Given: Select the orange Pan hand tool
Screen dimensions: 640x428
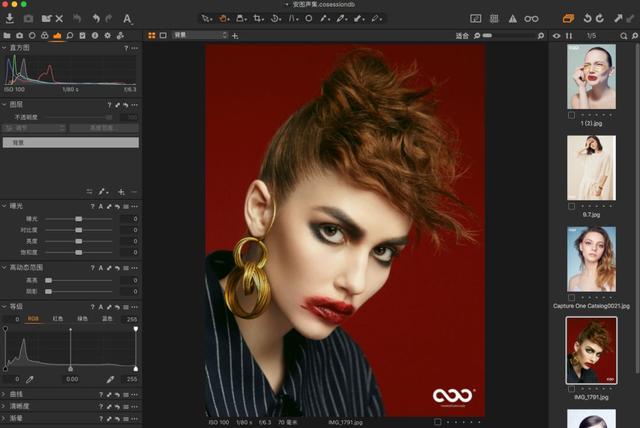Looking at the screenshot, I should coord(223,18).
